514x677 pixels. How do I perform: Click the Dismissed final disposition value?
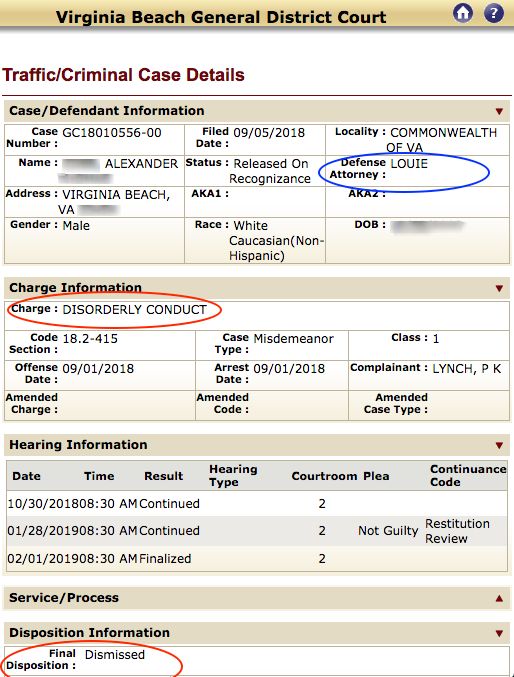pyautogui.click(x=115, y=655)
